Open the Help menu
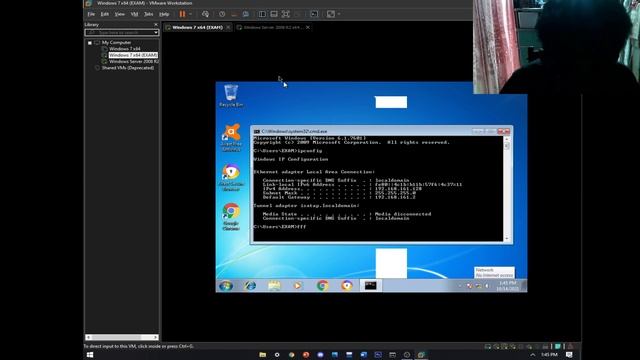Screen dimensions: 640x360 tap(164, 14)
